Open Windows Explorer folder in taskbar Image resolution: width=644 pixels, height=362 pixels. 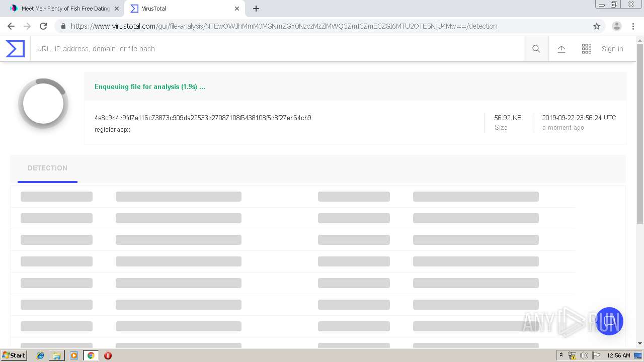57,355
